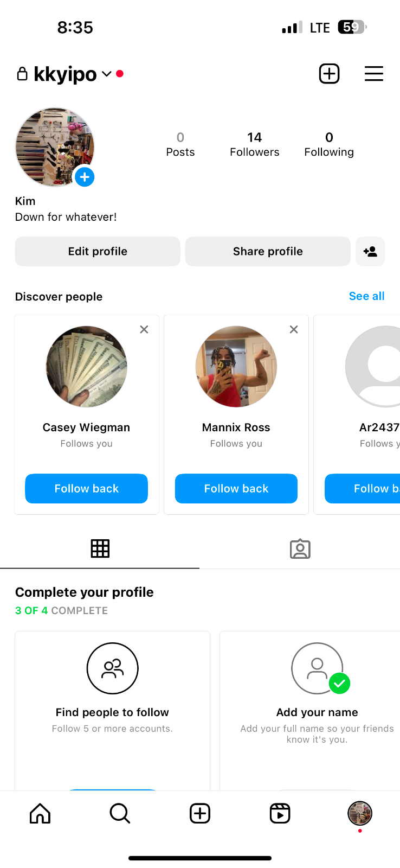This screenshot has width=400, height=868.
Task: Go to Home in bottom navigation
Action: [40, 813]
